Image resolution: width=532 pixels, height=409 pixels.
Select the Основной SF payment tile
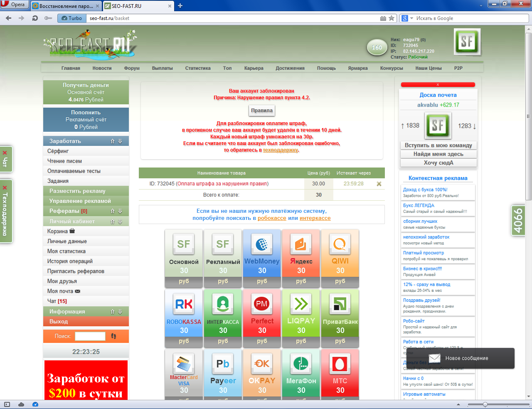point(184,259)
